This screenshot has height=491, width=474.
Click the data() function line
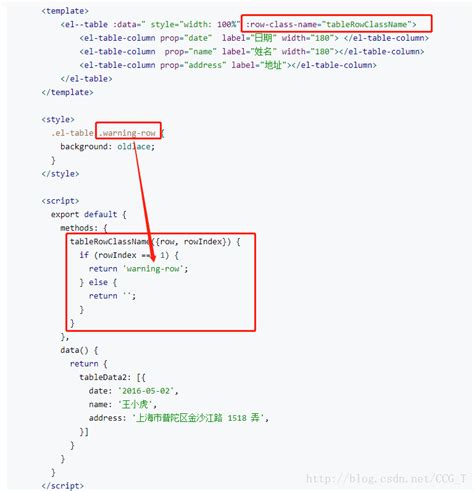[x=79, y=350]
